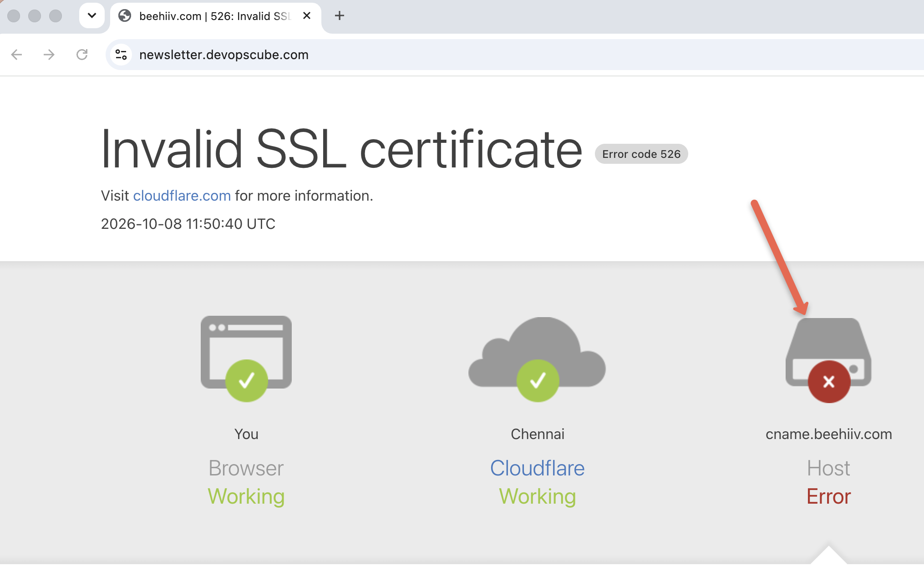Screen dimensions: 924x576
Task: Click the 2026-10-08 11:50:40 UTC timestamp
Action: (188, 224)
